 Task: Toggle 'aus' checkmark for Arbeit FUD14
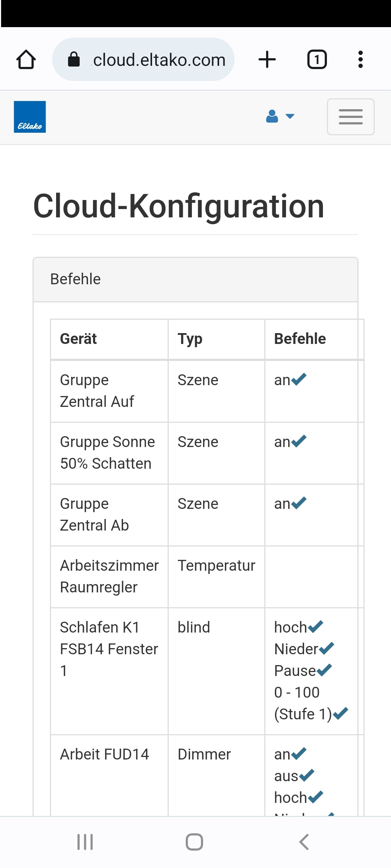pyautogui.click(x=307, y=775)
